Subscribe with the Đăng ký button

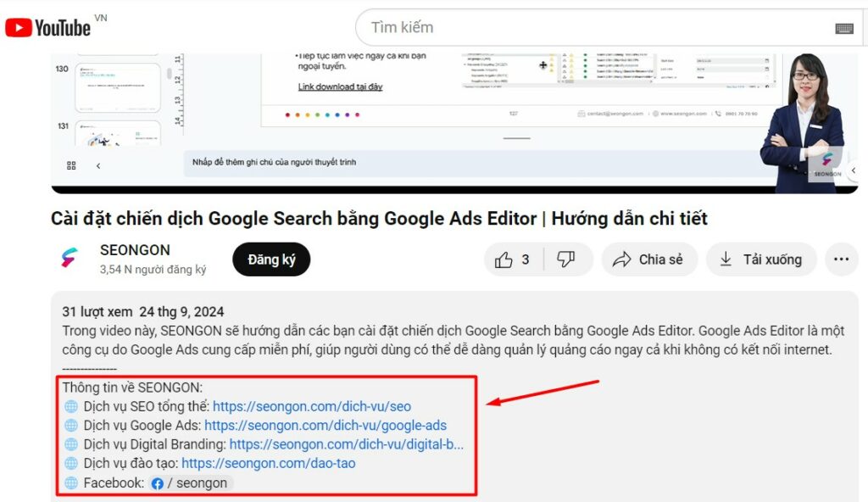coord(271,259)
